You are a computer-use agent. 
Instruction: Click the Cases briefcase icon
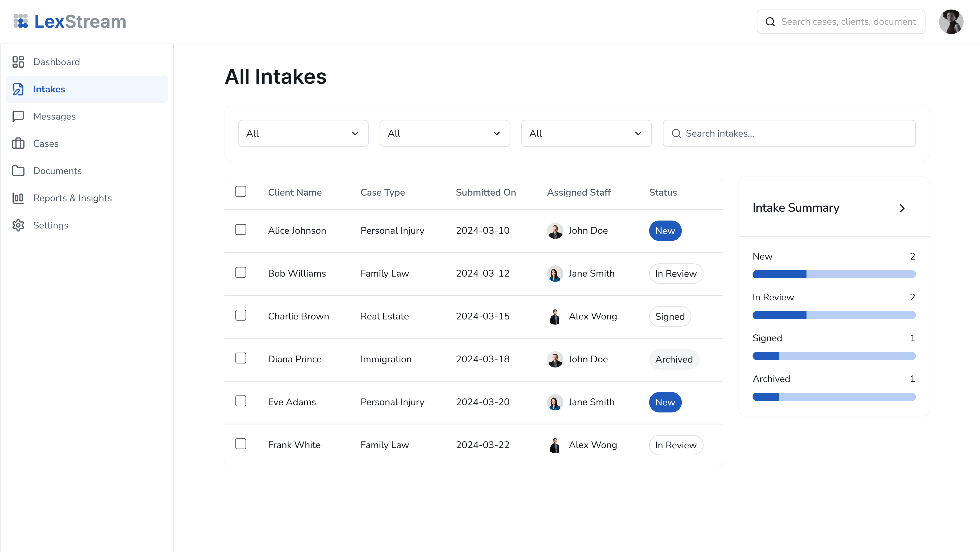coord(18,144)
